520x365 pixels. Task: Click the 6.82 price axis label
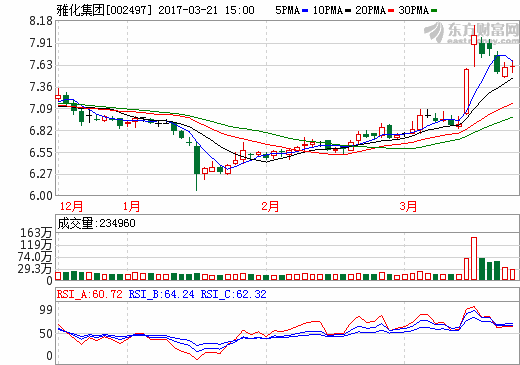click(x=41, y=131)
